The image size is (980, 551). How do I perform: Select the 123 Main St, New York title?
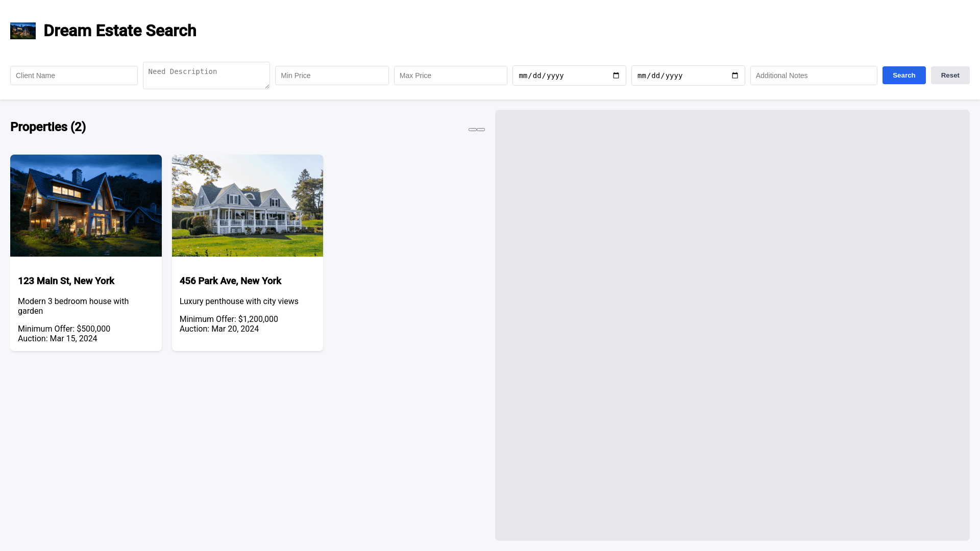coord(66,281)
